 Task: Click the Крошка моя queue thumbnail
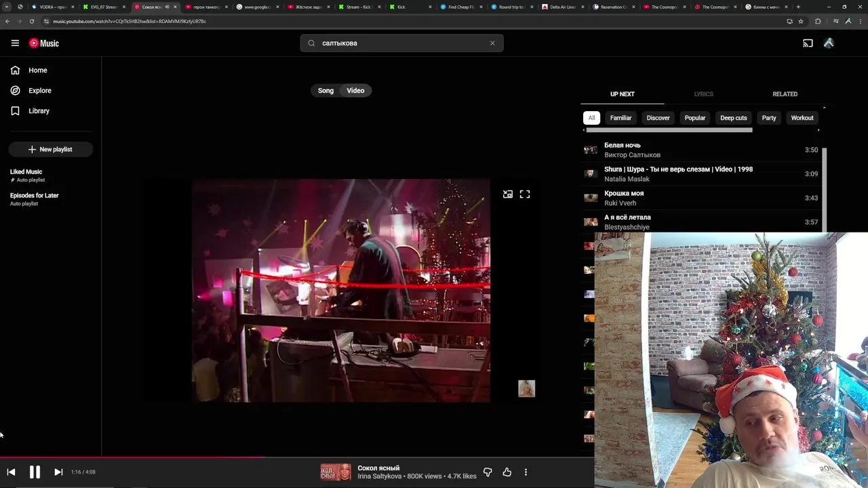(x=591, y=198)
